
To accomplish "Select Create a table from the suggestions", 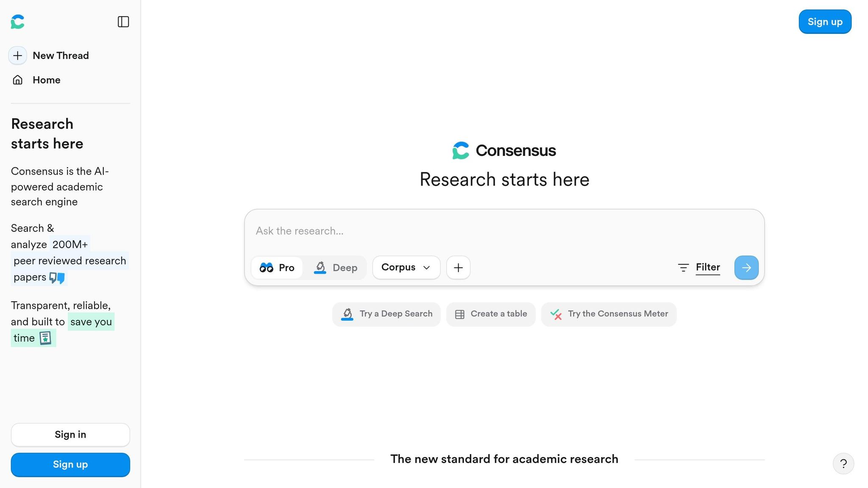I will pyautogui.click(x=490, y=314).
